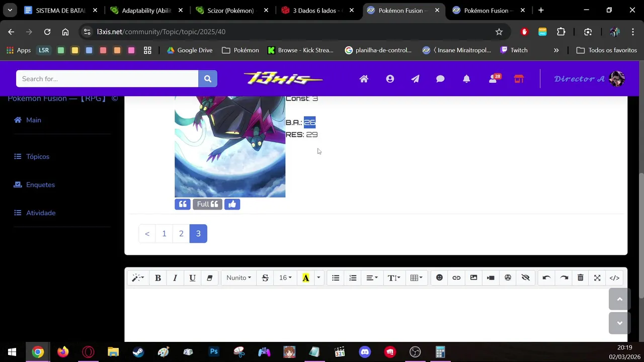Viewport: 644px width, 362px height.
Task: Click the scroll-down arrow button
Action: (619, 323)
